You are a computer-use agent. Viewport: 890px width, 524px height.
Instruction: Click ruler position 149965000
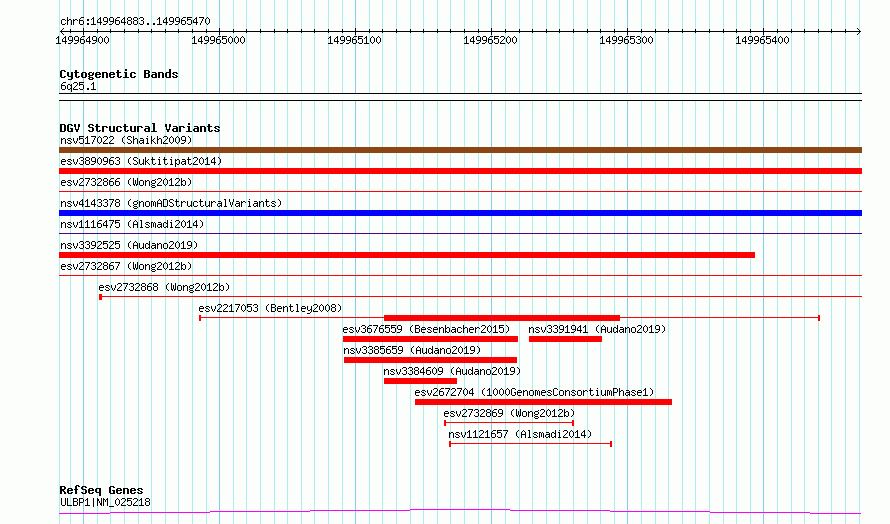point(219,40)
